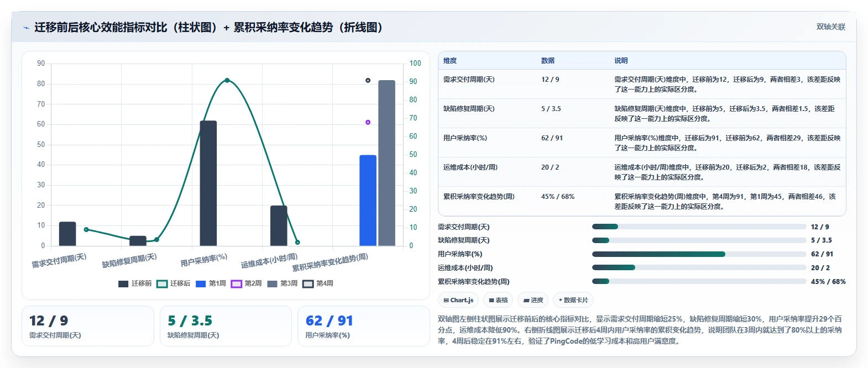Click the 45% / 68% table cell
The image size is (868, 368).
click(558, 197)
